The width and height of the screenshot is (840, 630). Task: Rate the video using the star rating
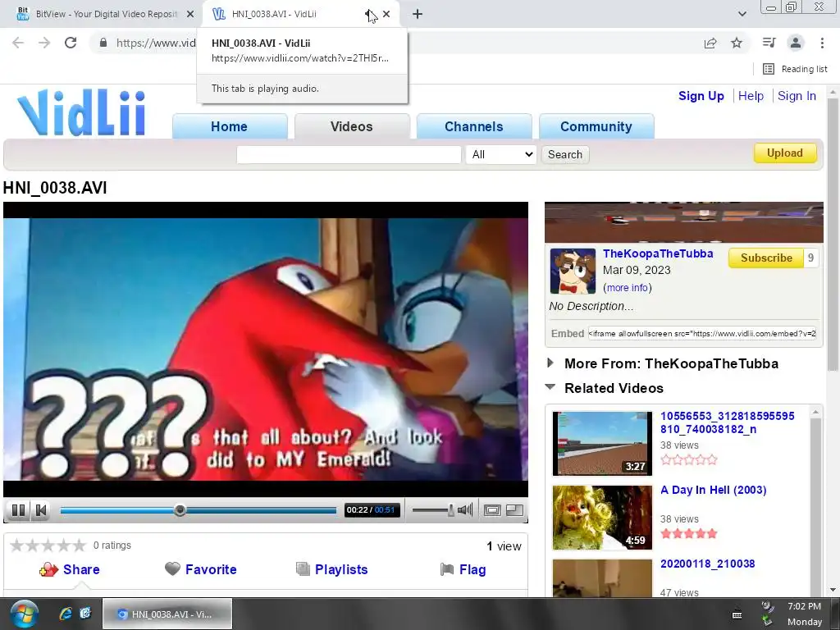pyautogui.click(x=48, y=546)
